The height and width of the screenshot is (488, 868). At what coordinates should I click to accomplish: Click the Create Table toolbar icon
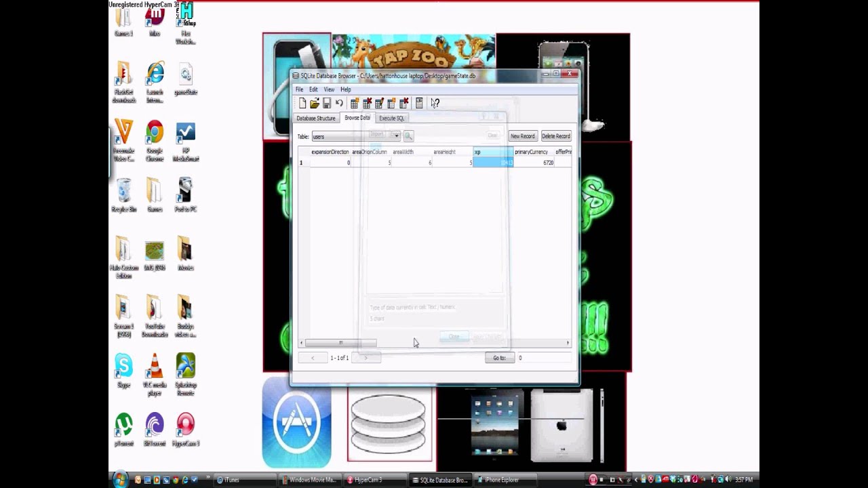click(355, 103)
